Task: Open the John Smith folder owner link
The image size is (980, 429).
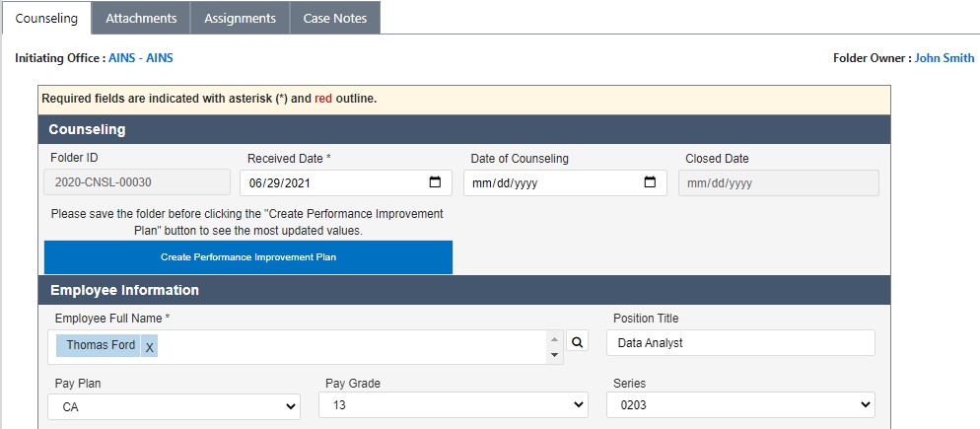Action: point(944,58)
